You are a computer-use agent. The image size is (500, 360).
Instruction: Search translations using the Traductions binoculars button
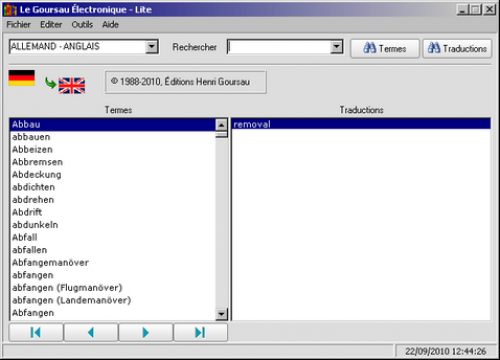[457, 49]
